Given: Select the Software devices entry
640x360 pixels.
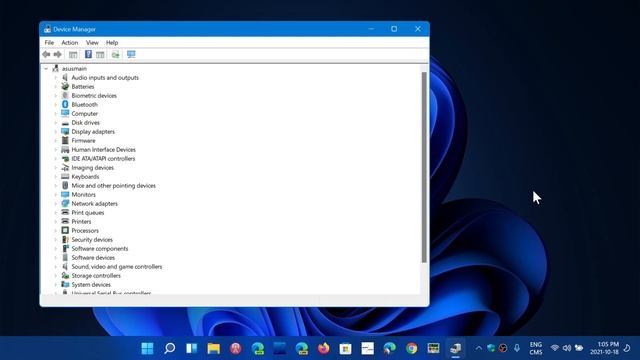Looking at the screenshot, I should 93,258.
